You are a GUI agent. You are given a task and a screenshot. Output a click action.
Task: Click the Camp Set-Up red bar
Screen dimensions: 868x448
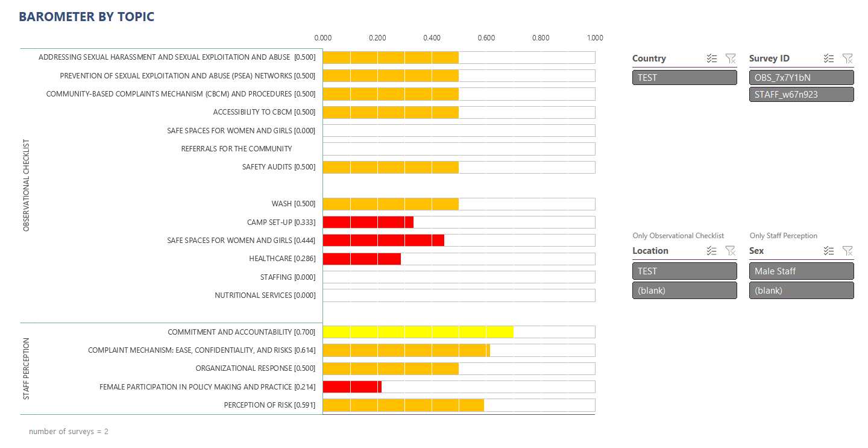368,222
